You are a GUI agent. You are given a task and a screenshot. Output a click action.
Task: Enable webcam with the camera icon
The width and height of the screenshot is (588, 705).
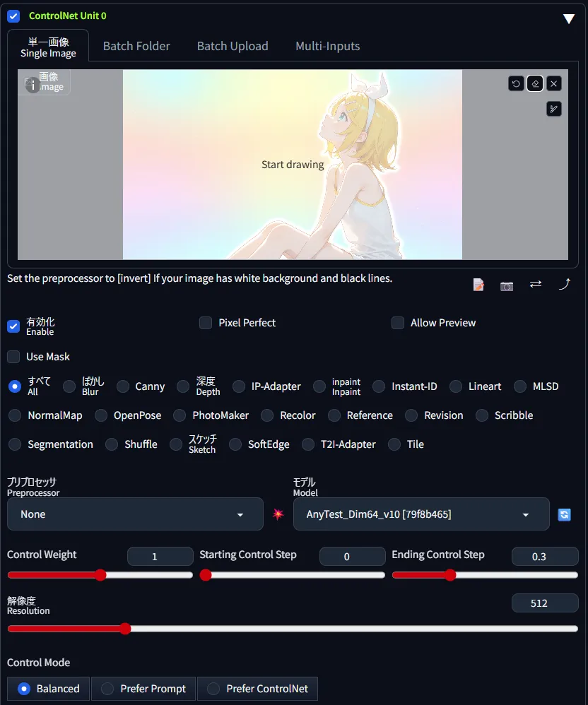tap(507, 285)
